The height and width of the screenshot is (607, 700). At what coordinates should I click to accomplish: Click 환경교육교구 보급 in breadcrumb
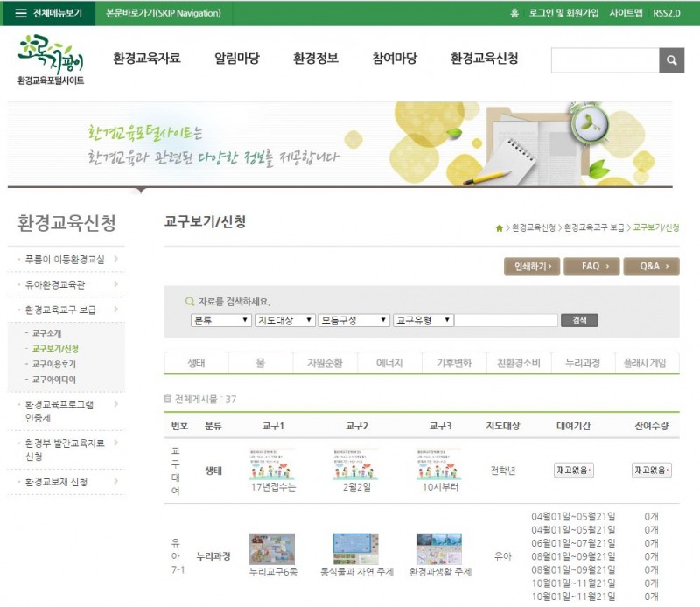(x=594, y=227)
